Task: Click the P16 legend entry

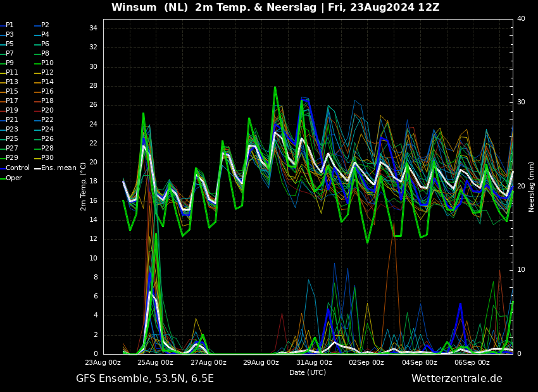Action: click(44, 92)
